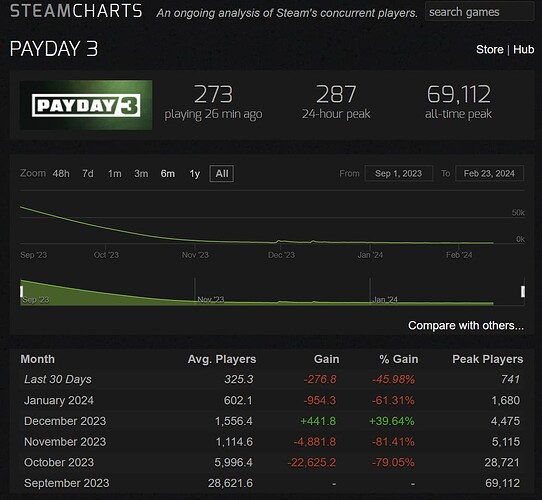Edit the From date Sep 1, 2023

pyautogui.click(x=399, y=173)
